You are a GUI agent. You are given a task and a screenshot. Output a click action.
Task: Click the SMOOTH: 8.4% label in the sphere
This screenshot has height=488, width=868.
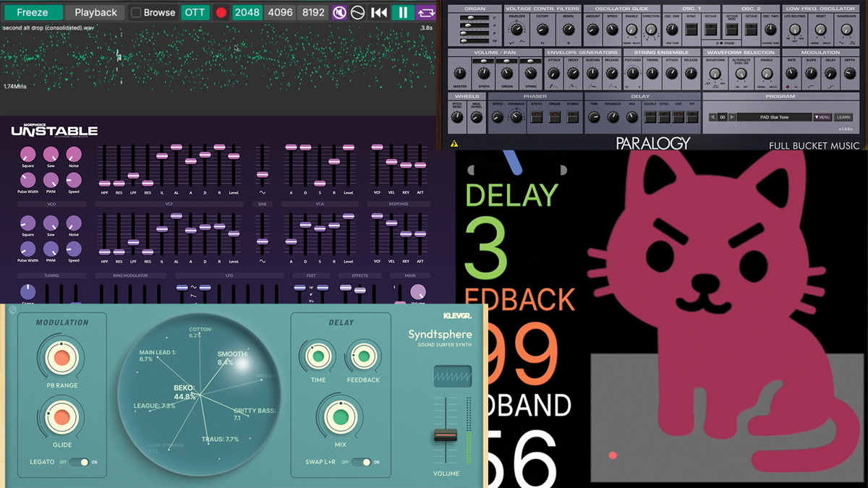[x=232, y=358]
